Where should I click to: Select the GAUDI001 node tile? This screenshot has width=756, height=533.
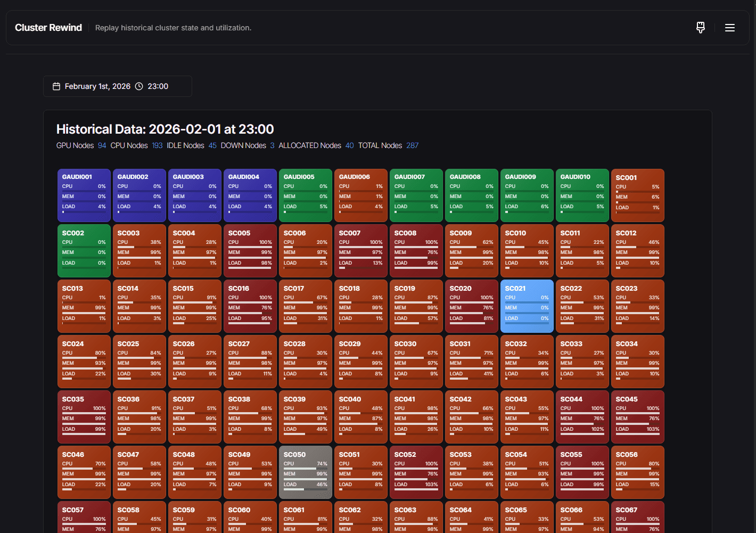click(84, 195)
